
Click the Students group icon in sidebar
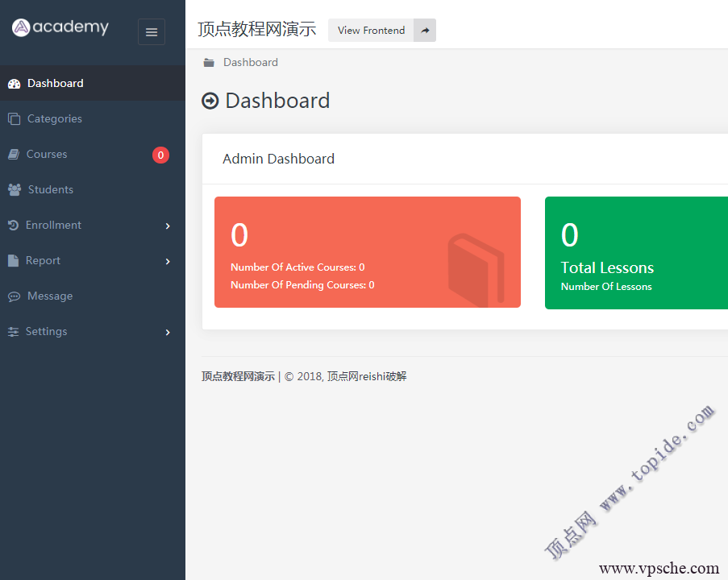[x=15, y=190]
